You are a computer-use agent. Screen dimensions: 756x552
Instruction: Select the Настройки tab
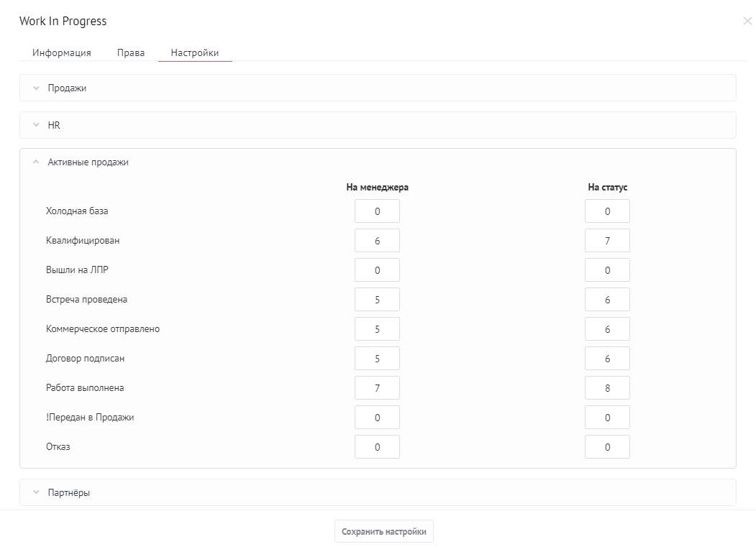tap(195, 52)
